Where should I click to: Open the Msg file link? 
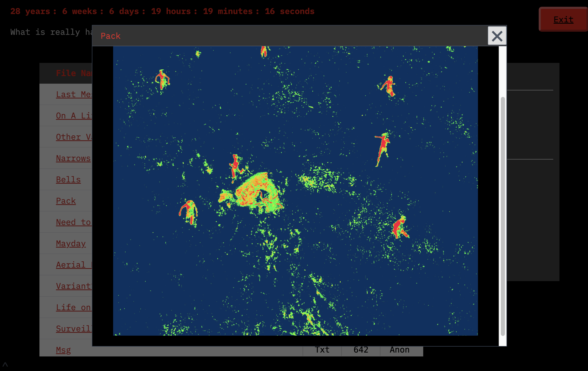click(63, 350)
